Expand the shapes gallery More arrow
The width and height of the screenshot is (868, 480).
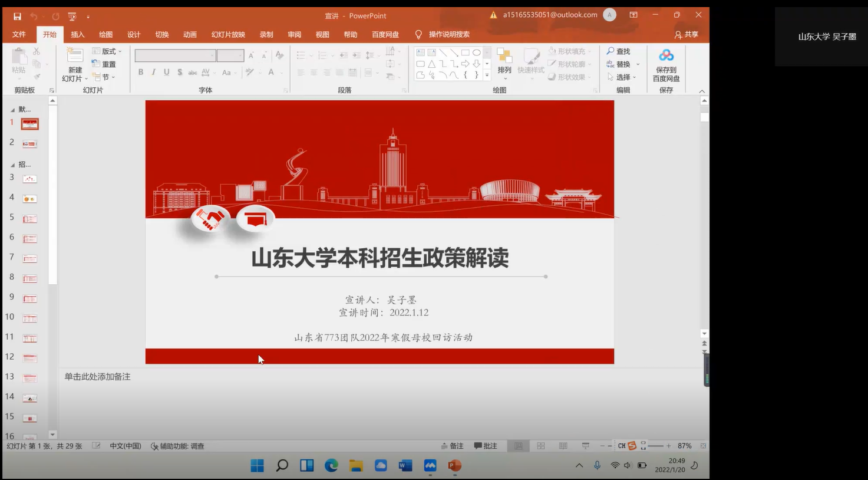pyautogui.click(x=487, y=75)
